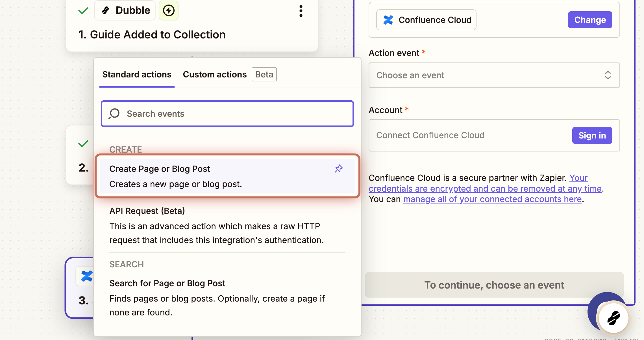This screenshot has width=644, height=340.
Task: Click the Action event label
Action: [394, 53]
